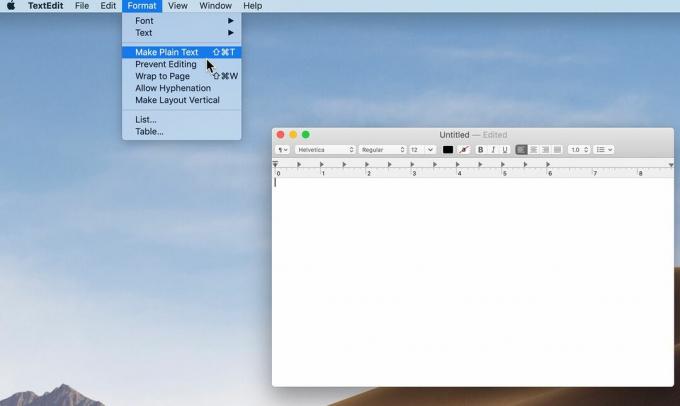Viewport: 680px width, 406px height.
Task: Open the list bullets dropdown
Action: (x=604, y=150)
